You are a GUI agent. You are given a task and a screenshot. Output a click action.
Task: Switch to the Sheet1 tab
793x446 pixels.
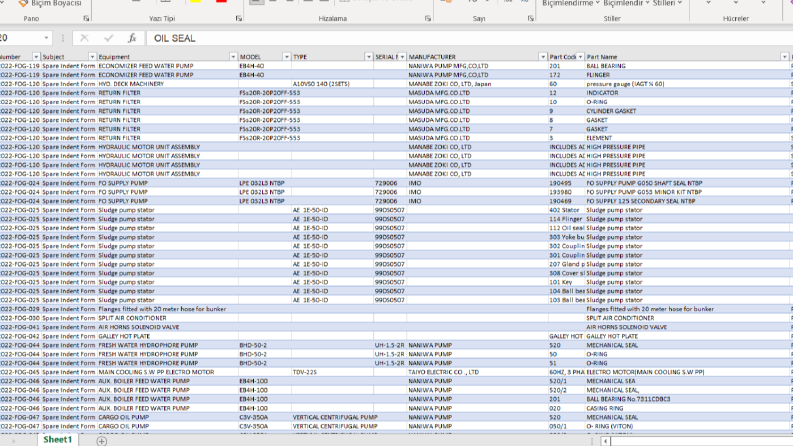[x=58, y=439]
